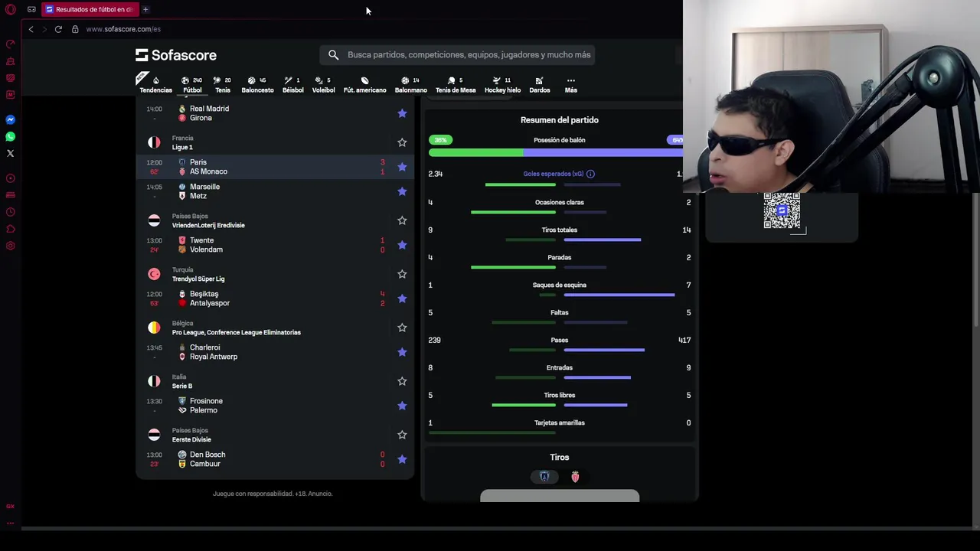Viewport: 980px width, 551px height.
Task: Open the Den Bosch vs Cambuur match
Action: [x=275, y=459]
